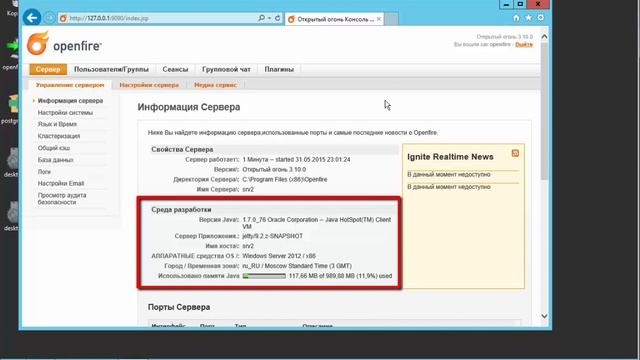Image resolution: width=640 pixels, height=360 pixels.
Task: Open a new blank browser tab
Action: pos(391,19)
